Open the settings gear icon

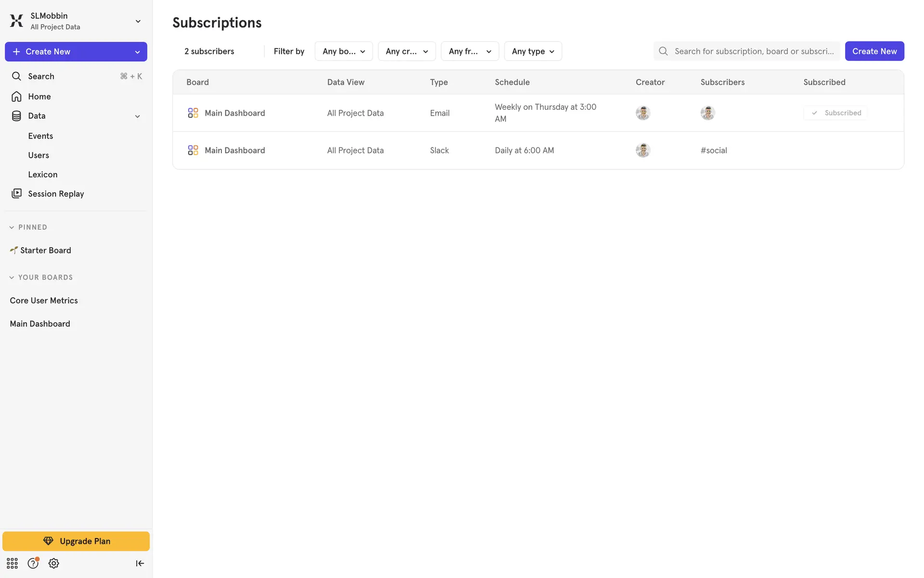click(54, 563)
